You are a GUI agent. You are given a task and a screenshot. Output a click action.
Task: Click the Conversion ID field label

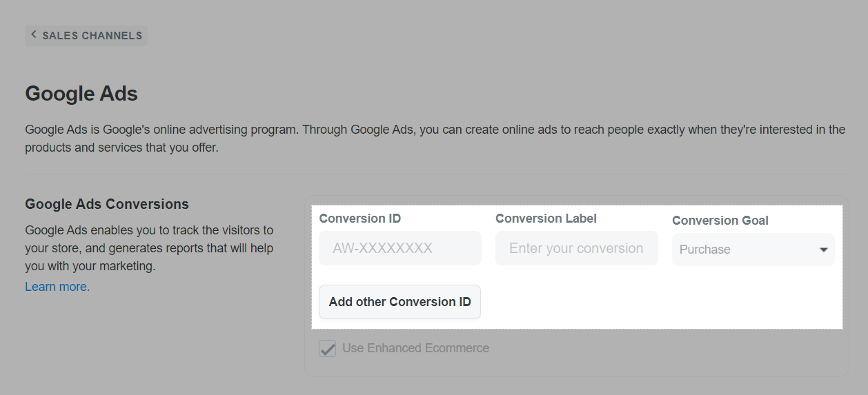coord(359,219)
